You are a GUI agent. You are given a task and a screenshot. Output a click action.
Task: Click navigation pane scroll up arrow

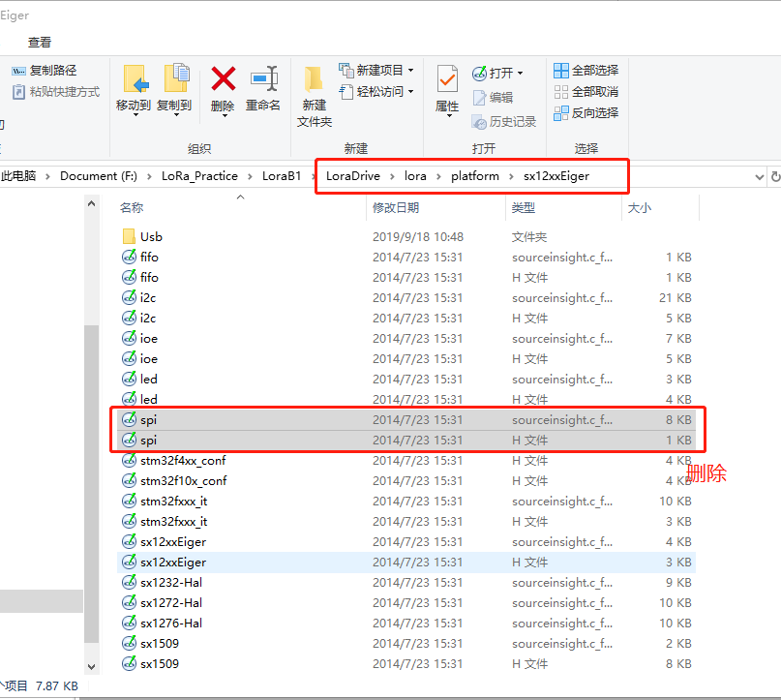91,203
